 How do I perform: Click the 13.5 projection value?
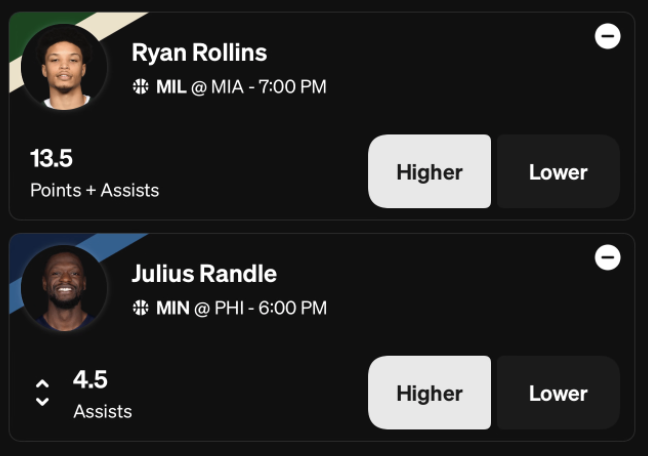coord(51,158)
